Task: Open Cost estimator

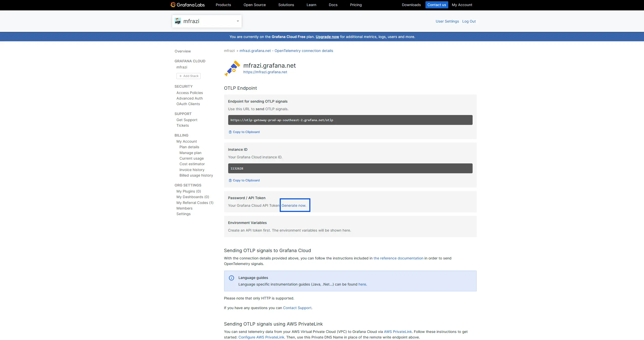Action: click(192, 164)
